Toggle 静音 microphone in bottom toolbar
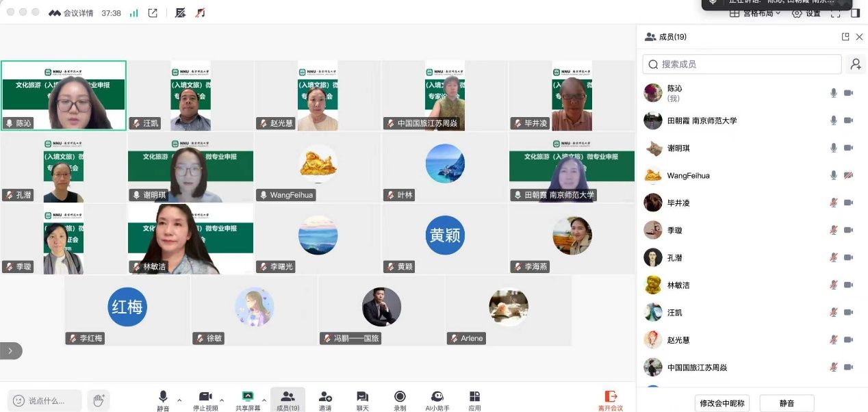 [163, 401]
